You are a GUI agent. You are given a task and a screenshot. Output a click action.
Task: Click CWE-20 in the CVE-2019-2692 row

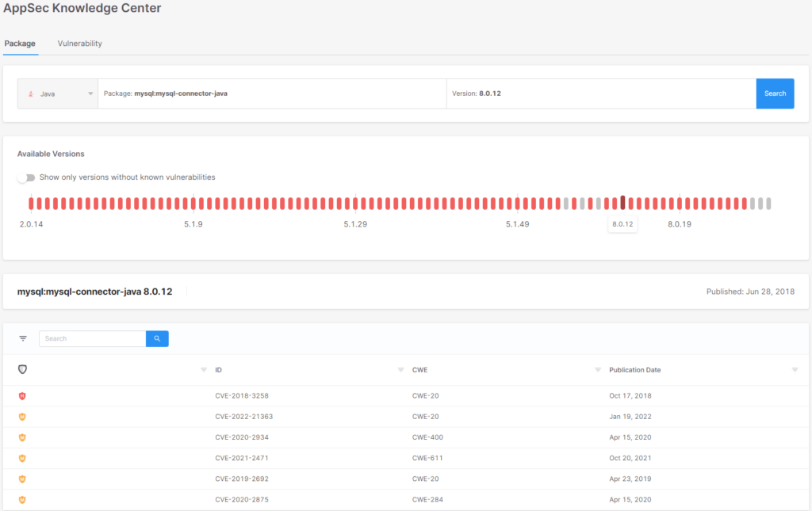pyautogui.click(x=425, y=479)
